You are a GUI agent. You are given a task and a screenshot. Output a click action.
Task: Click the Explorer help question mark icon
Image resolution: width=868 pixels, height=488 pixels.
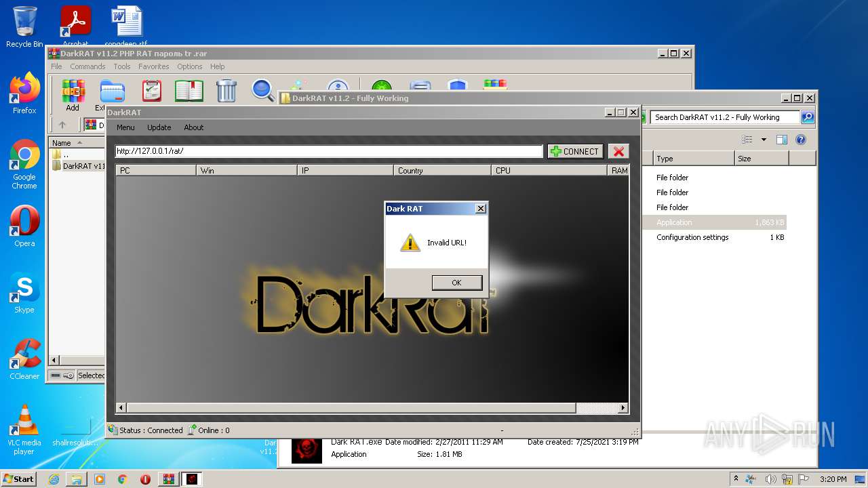point(801,140)
